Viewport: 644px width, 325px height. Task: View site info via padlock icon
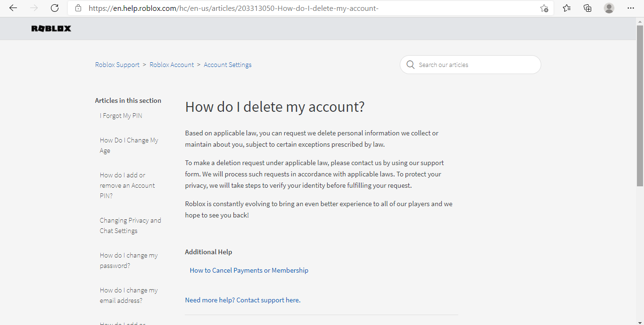(78, 8)
